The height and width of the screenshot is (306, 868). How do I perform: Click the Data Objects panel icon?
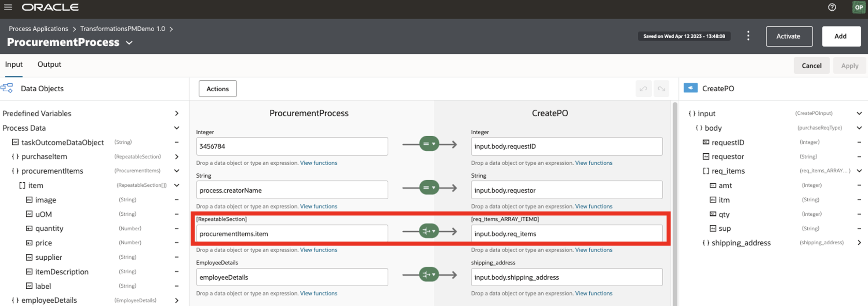pos(7,88)
